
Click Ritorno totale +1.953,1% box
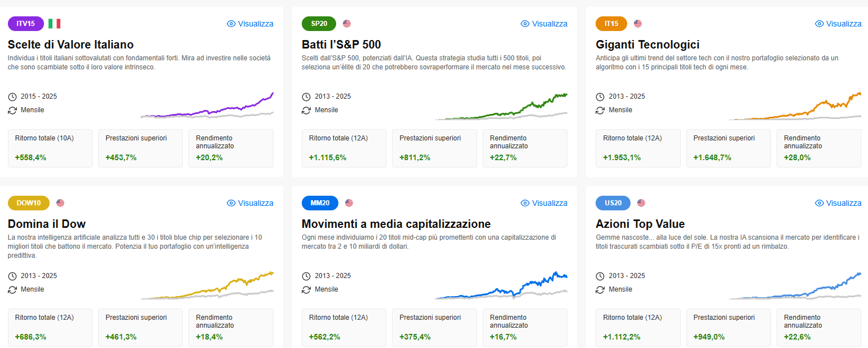click(638, 148)
